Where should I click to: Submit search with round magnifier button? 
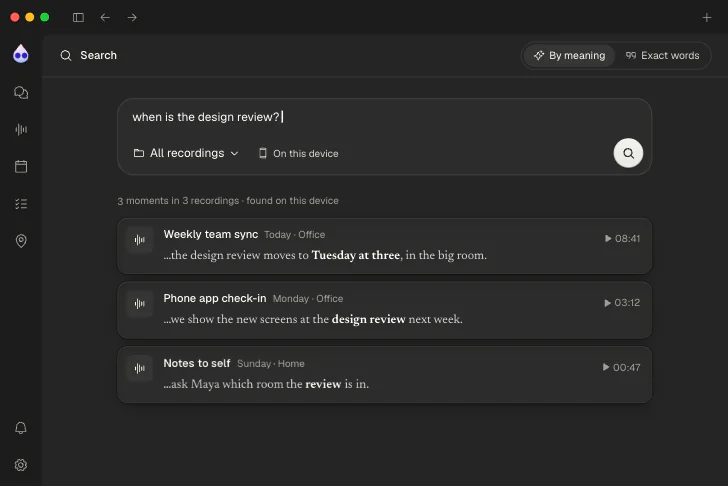pos(628,153)
